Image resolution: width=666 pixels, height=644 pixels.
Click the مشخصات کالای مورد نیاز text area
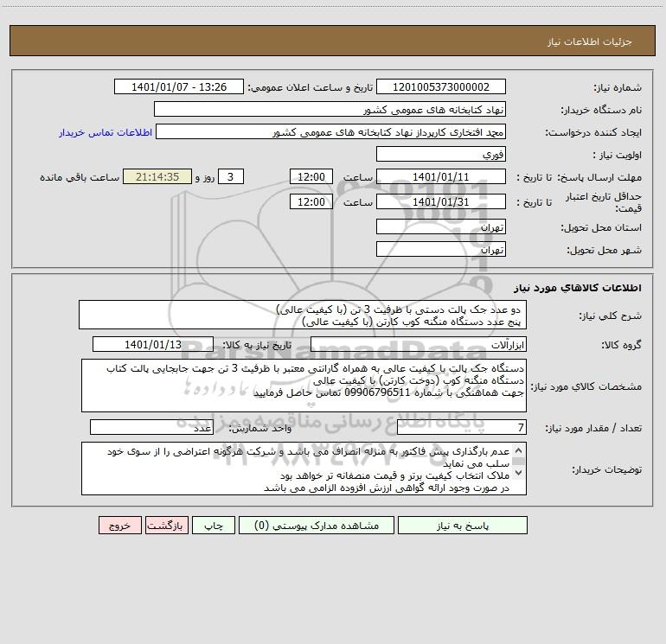tap(304, 386)
